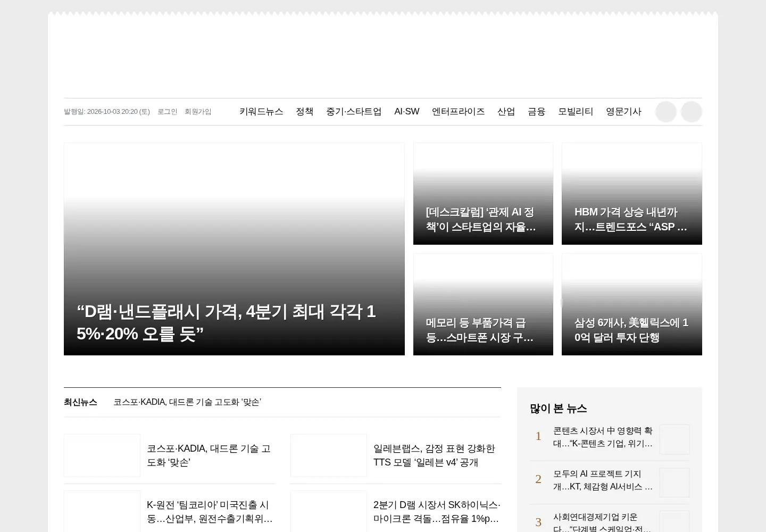This screenshot has height=532, width=766.
Task: Open the 정책 section
Action: [305, 112]
